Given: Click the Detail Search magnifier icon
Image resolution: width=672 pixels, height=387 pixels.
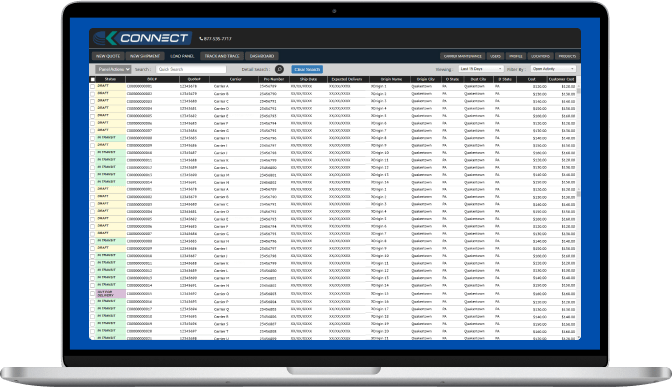Looking at the screenshot, I should tap(279, 69).
